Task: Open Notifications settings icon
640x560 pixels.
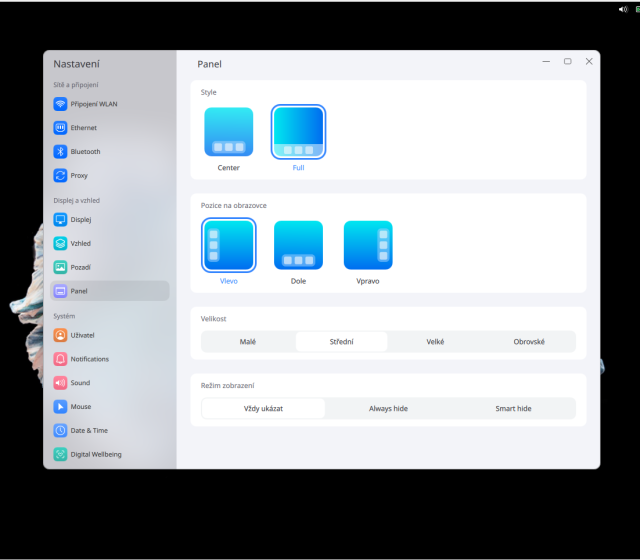Action: pos(60,359)
